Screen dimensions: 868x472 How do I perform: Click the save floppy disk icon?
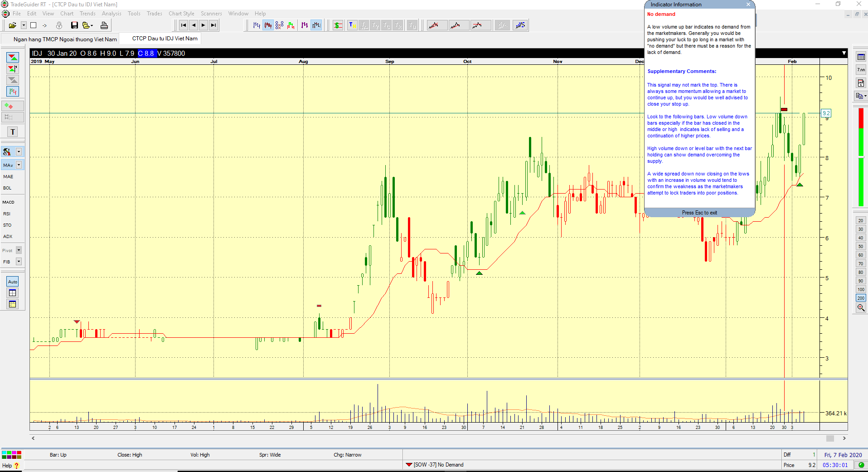(x=74, y=25)
